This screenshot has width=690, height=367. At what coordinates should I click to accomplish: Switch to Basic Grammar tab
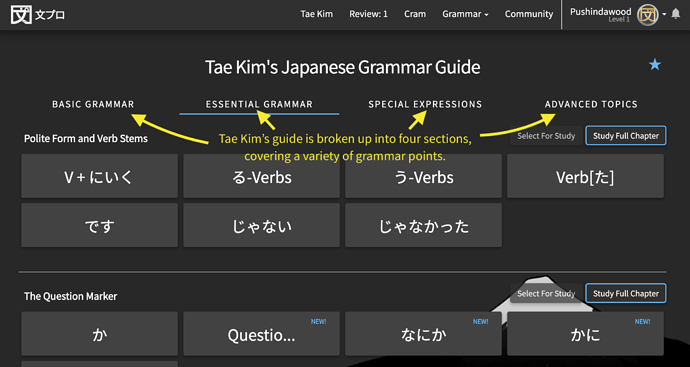[93, 104]
